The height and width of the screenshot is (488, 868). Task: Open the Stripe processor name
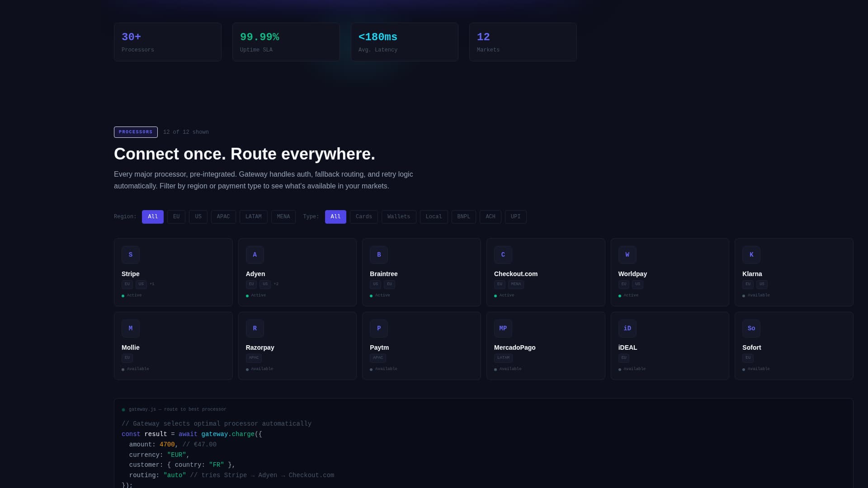click(x=130, y=274)
